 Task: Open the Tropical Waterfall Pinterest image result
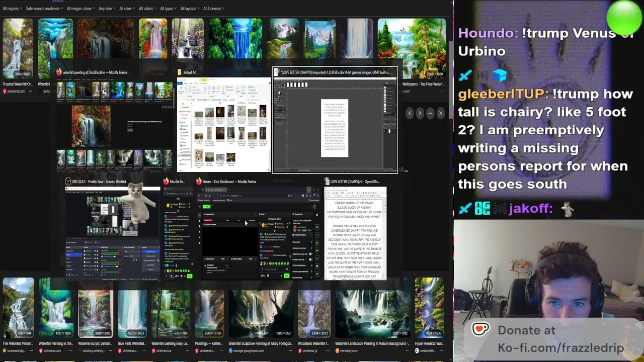pyautogui.click(x=18, y=49)
